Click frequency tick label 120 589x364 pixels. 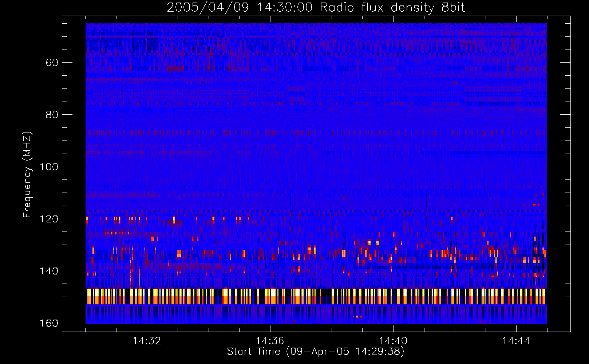[x=49, y=219]
